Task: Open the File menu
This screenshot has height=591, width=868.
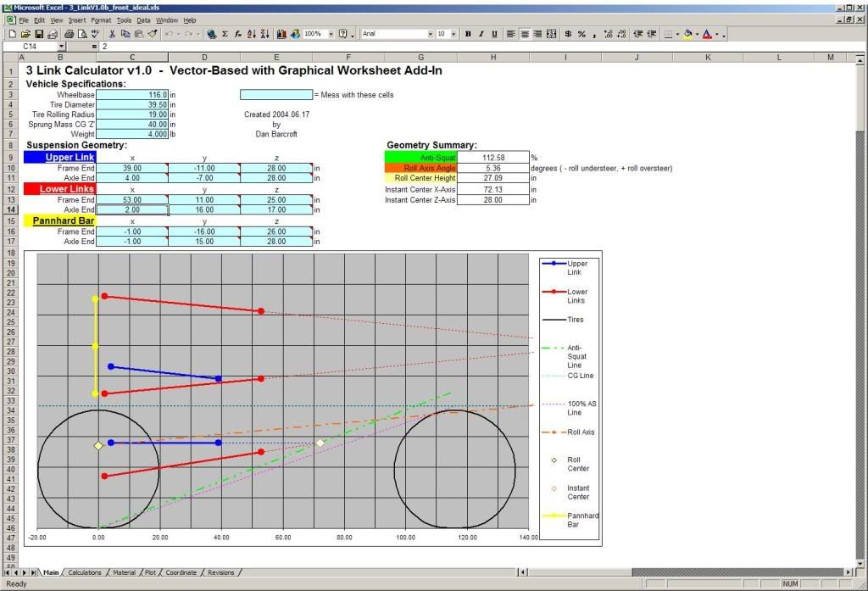Action: click(x=23, y=20)
